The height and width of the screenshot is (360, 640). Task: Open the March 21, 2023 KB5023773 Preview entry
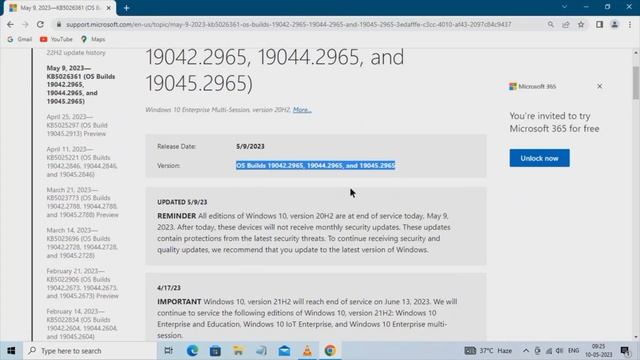pos(82,202)
